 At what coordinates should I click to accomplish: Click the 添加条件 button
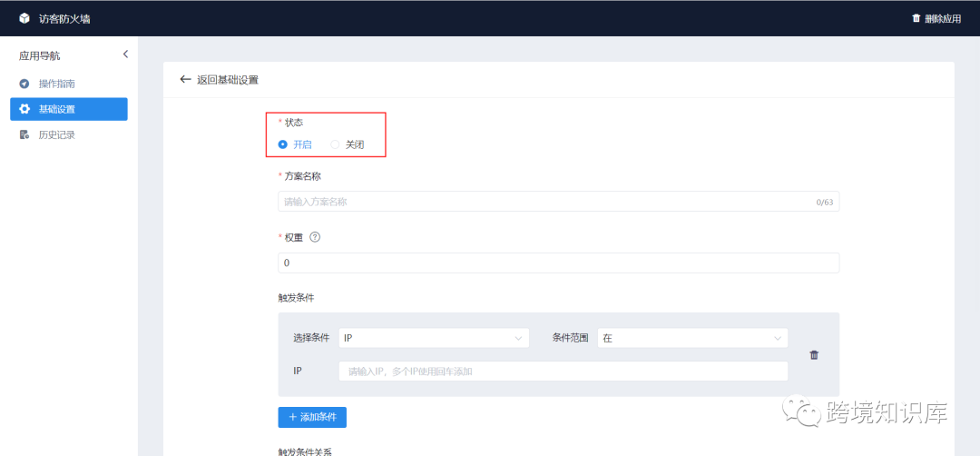tap(312, 417)
